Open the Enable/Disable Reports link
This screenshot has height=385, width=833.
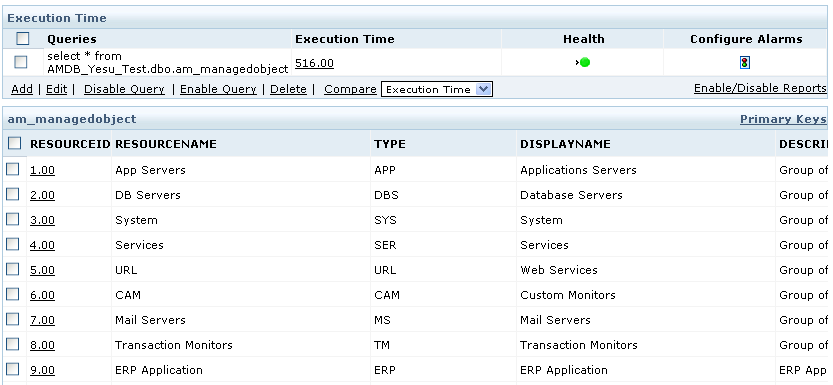coord(760,88)
